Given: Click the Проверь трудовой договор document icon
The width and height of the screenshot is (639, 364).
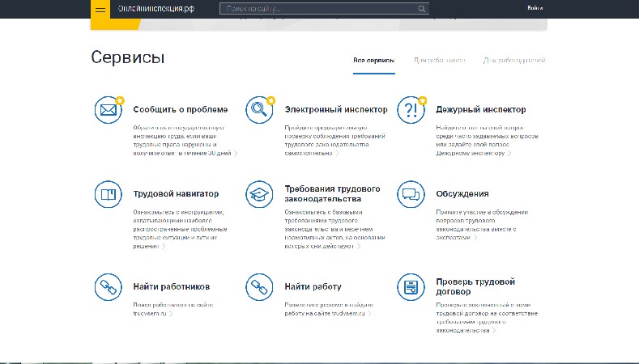Looking at the screenshot, I should pos(411,287).
